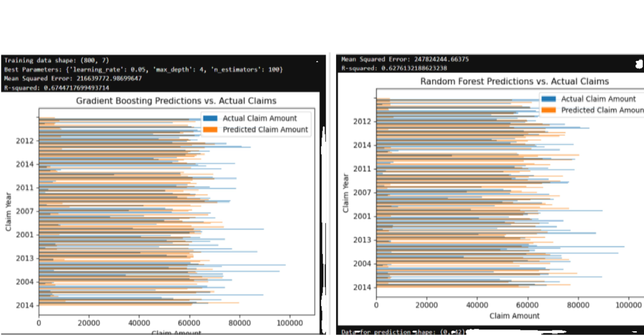
Task: Select the Best Parameters console output line
Action: click(143, 69)
